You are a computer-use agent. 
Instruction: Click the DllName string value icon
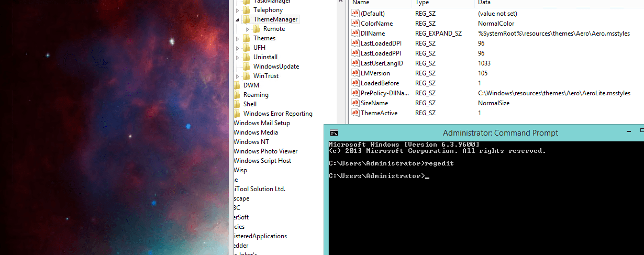(x=356, y=34)
